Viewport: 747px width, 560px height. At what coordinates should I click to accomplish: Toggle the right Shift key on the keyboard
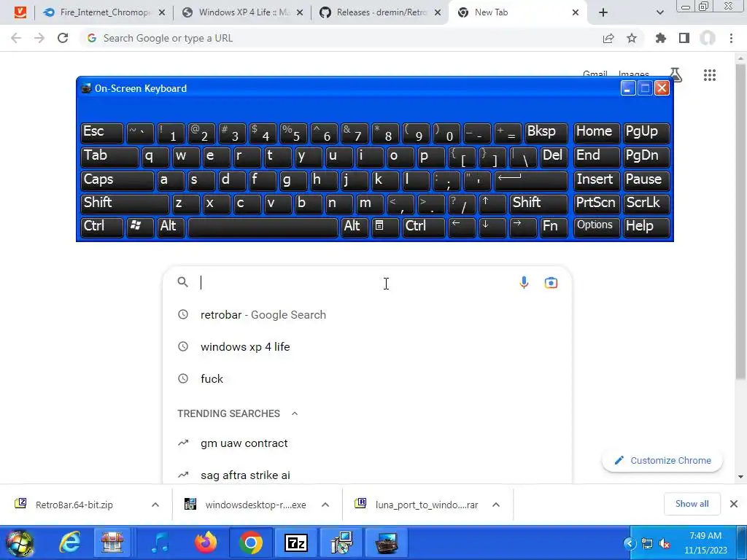coord(539,204)
